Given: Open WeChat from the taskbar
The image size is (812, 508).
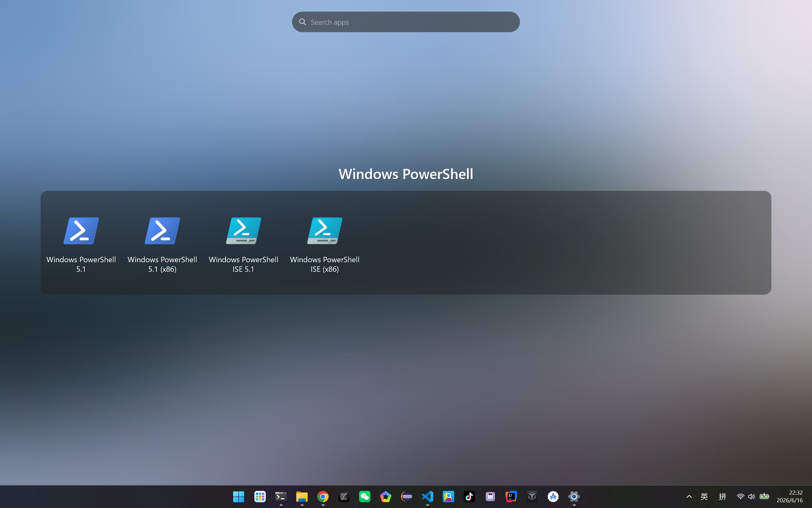Looking at the screenshot, I should click(365, 497).
